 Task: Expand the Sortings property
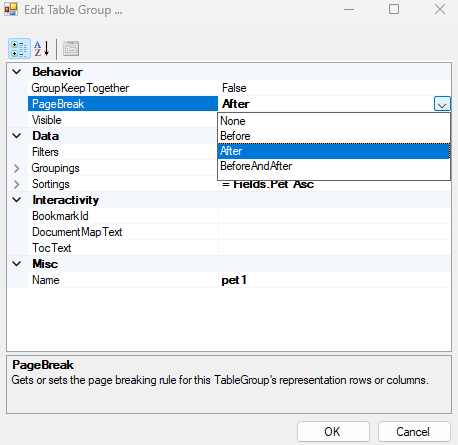coord(17,184)
